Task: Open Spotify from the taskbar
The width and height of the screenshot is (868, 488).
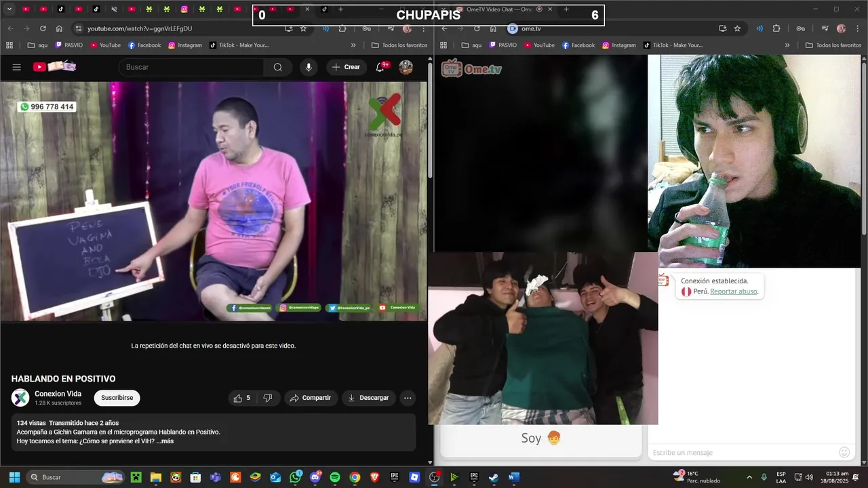Action: (x=335, y=477)
